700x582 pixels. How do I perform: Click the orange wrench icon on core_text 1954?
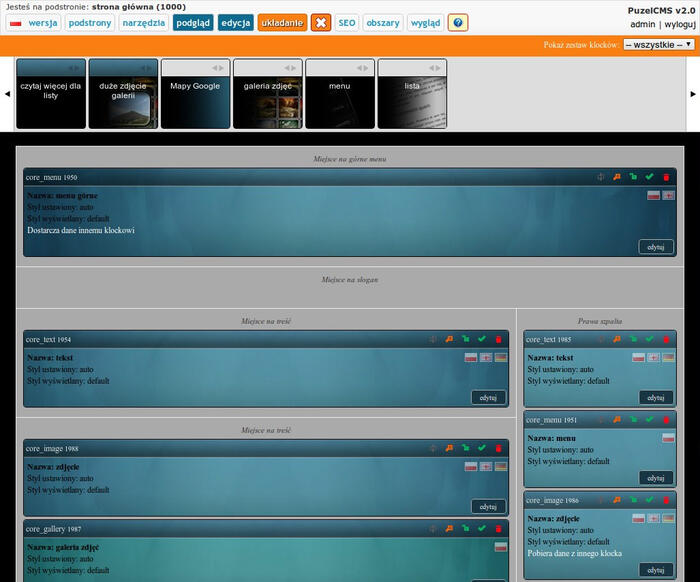point(449,340)
